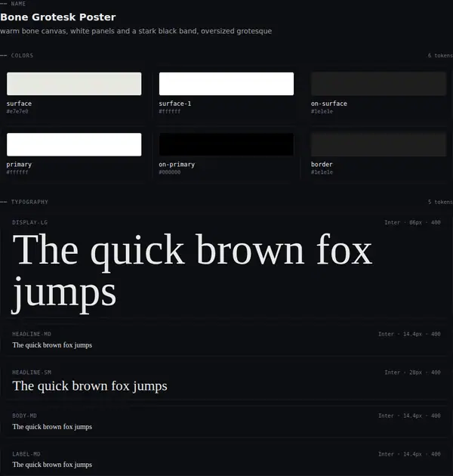Click the COLORS section heading

tap(22, 56)
